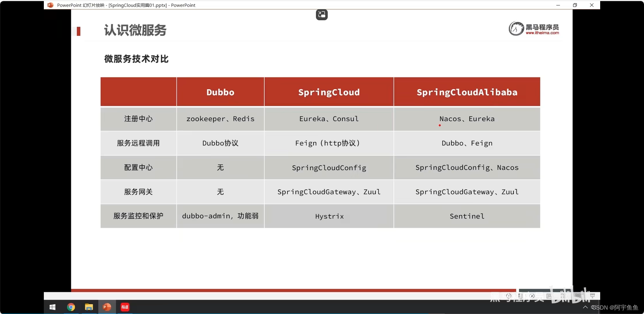Viewport: 644px width, 314px height.
Task: Click the window title "SpringCloud实用篇01.pptx"
Action: [x=138, y=5]
